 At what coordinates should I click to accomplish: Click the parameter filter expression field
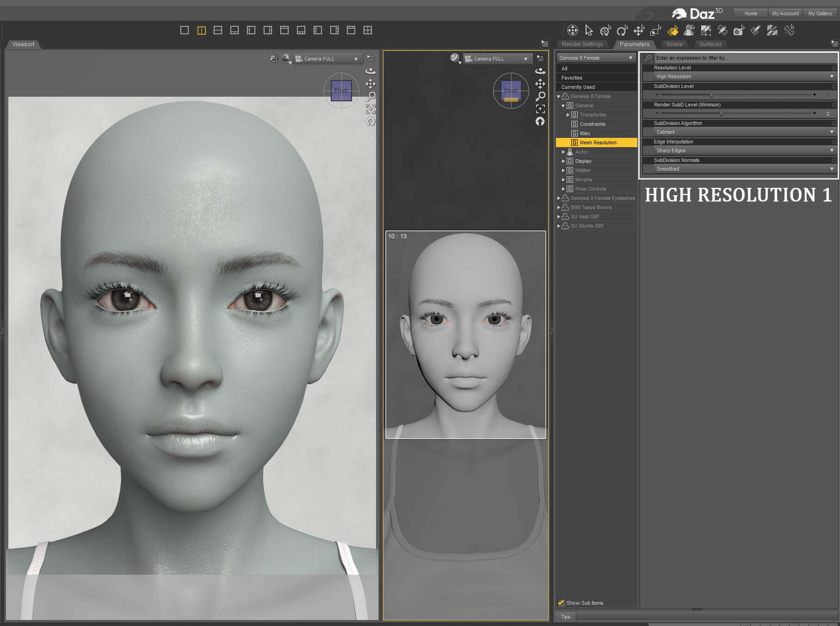pyautogui.click(x=745, y=58)
